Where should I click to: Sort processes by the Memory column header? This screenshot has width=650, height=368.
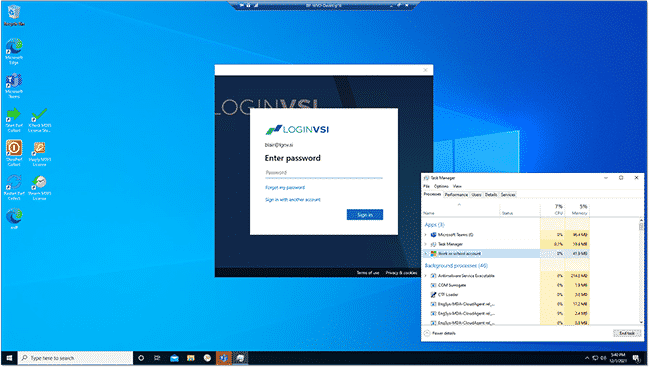point(577,209)
